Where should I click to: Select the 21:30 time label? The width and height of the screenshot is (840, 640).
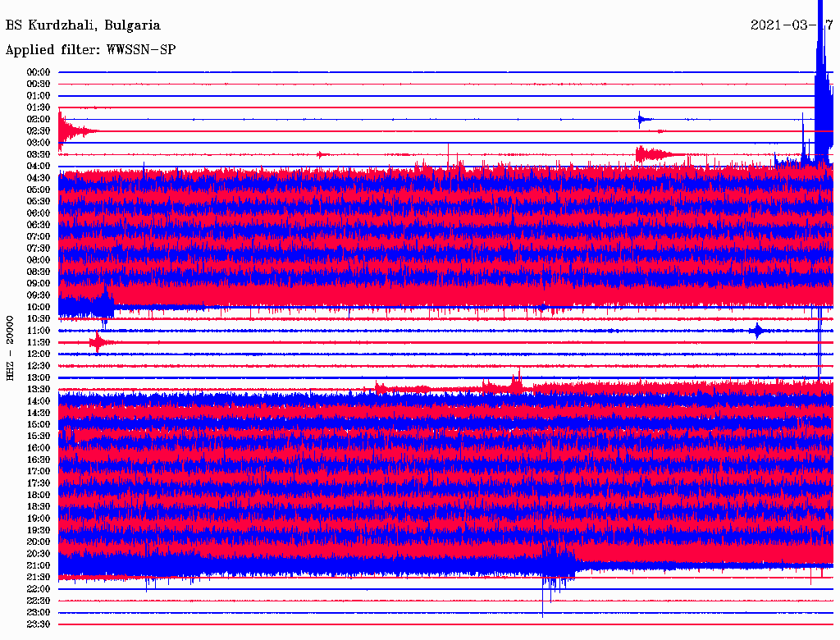(x=39, y=577)
